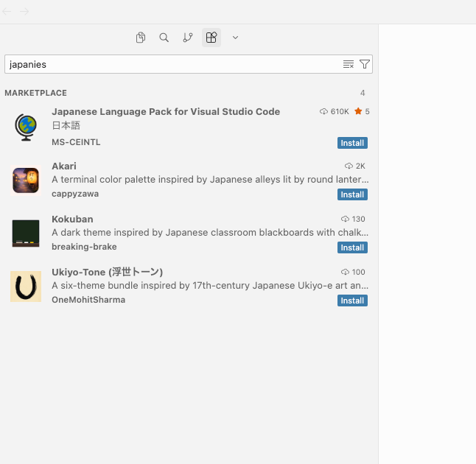Open the Search view icon
The image size is (476, 464).
(164, 38)
